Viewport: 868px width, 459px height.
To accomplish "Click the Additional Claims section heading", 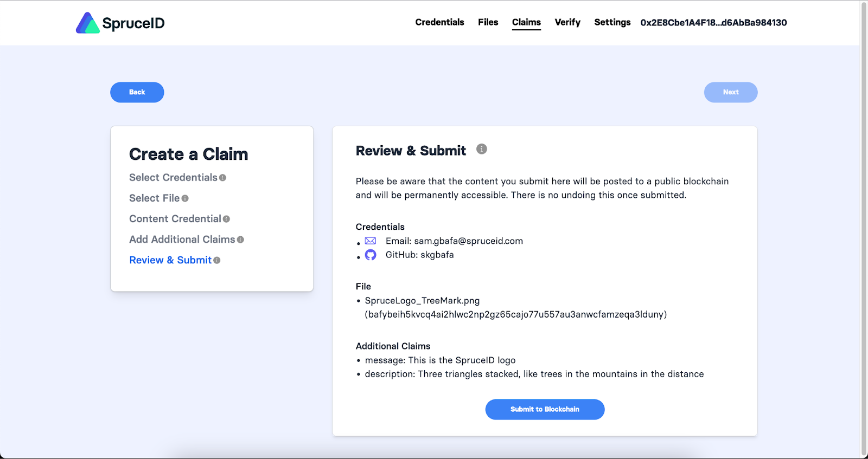I will click(x=393, y=346).
